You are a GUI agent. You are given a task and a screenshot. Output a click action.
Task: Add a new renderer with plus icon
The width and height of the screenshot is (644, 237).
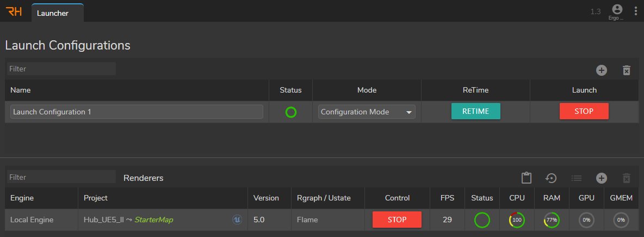tap(601, 178)
